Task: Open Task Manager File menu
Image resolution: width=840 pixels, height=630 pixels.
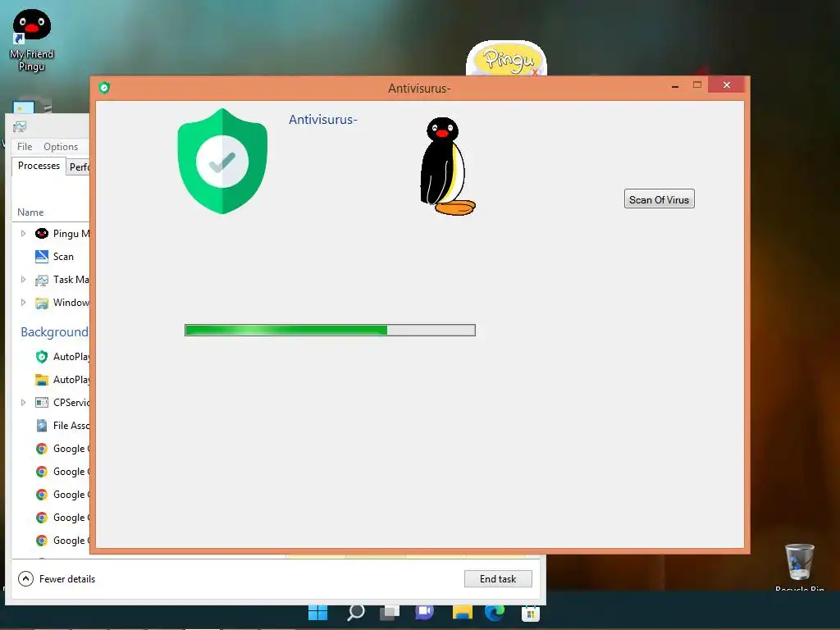Action: click(x=25, y=146)
